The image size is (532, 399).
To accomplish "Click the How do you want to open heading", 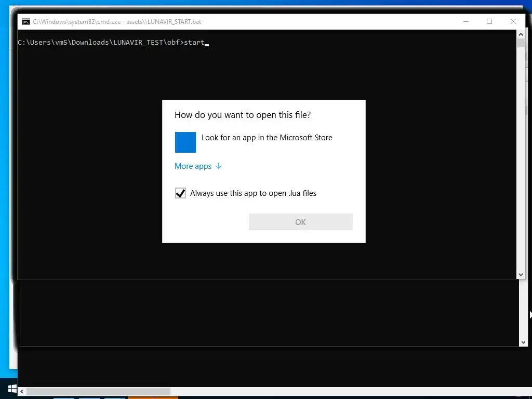I will [x=243, y=115].
